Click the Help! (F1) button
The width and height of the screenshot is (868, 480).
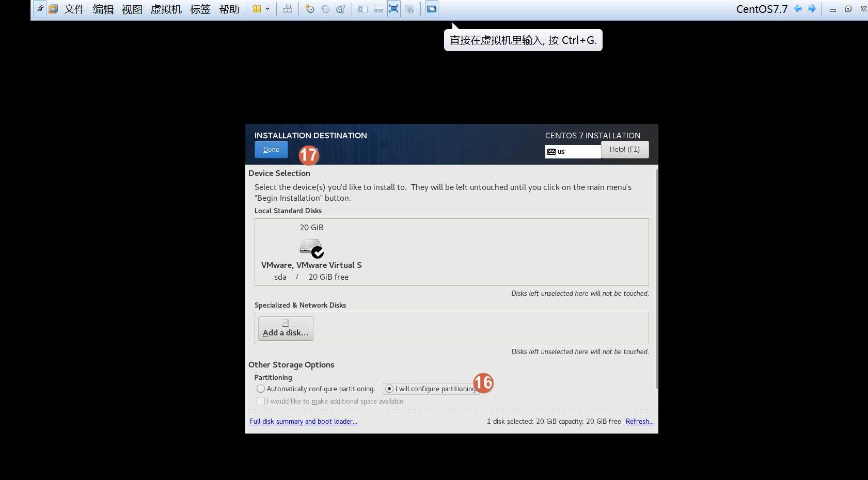pos(625,150)
